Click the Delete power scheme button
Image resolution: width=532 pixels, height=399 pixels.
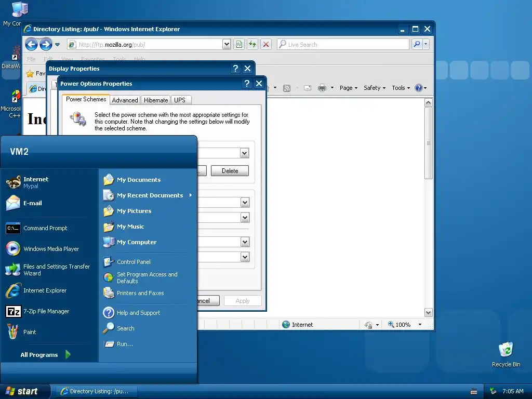click(230, 170)
